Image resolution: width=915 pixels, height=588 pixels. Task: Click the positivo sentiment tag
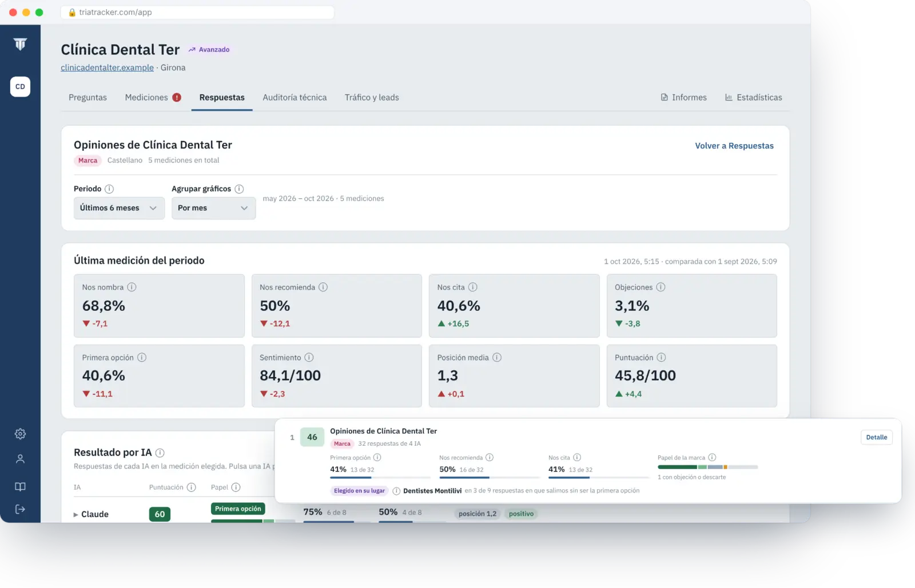pyautogui.click(x=521, y=514)
